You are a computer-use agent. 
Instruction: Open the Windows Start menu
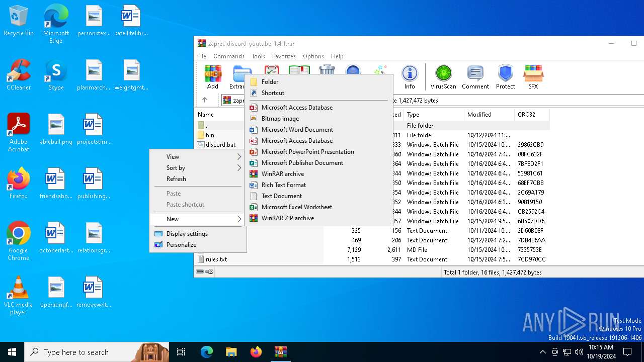click(x=12, y=352)
